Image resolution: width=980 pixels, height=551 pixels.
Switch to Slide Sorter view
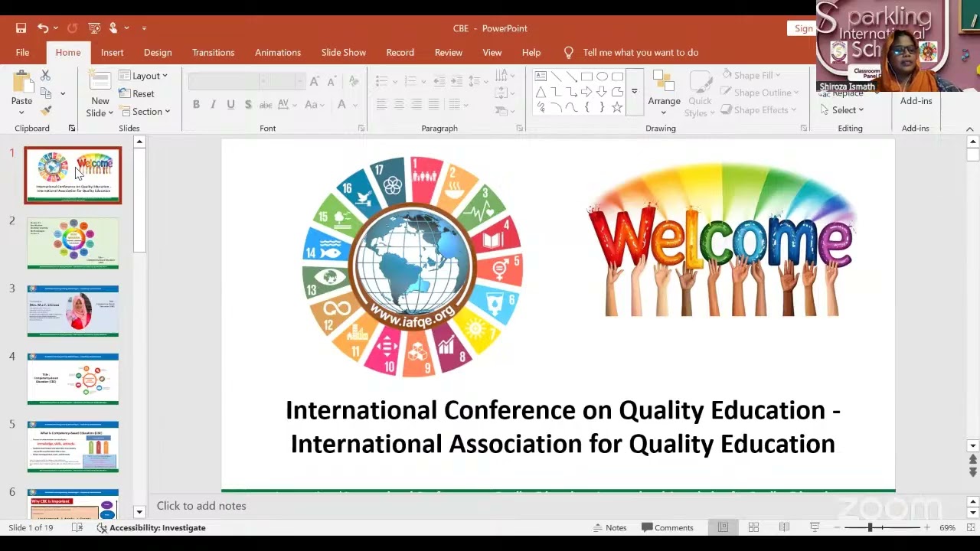(x=753, y=527)
